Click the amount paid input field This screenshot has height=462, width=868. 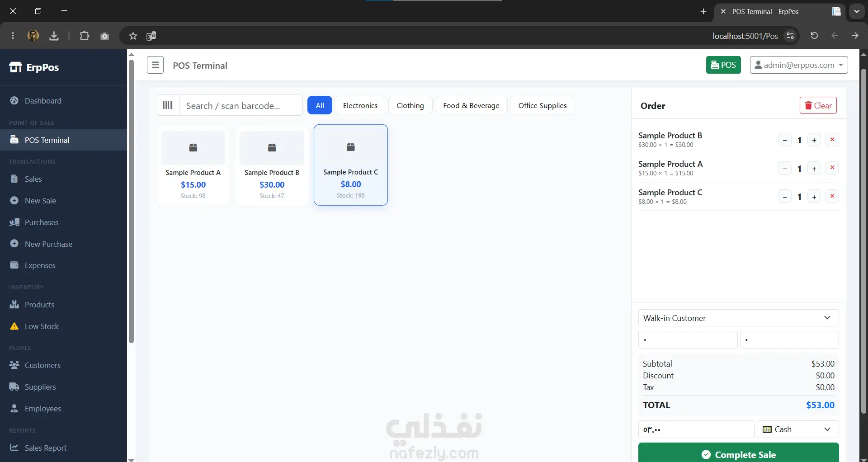(x=696, y=429)
